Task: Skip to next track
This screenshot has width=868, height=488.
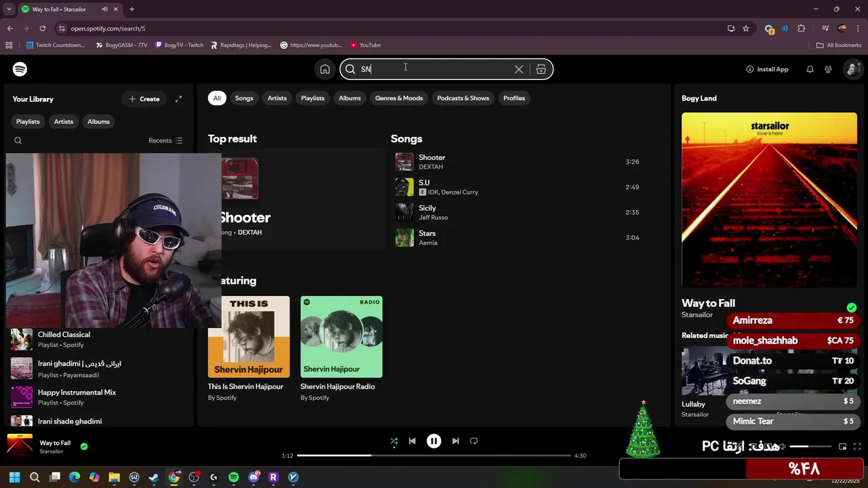Action: (x=456, y=441)
